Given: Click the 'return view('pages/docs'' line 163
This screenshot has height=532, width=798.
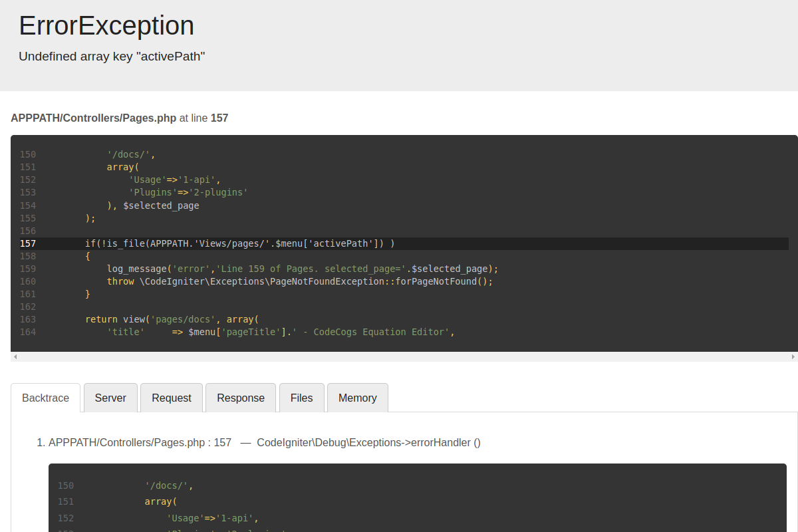Looking at the screenshot, I should pos(172,319).
